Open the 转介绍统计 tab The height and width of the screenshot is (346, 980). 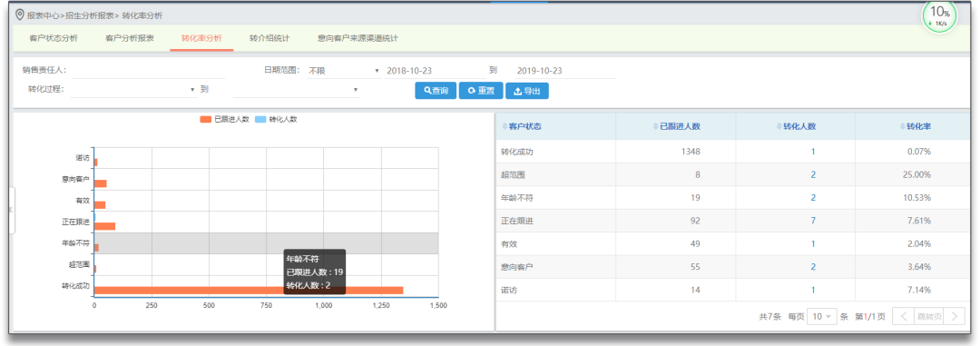click(269, 38)
